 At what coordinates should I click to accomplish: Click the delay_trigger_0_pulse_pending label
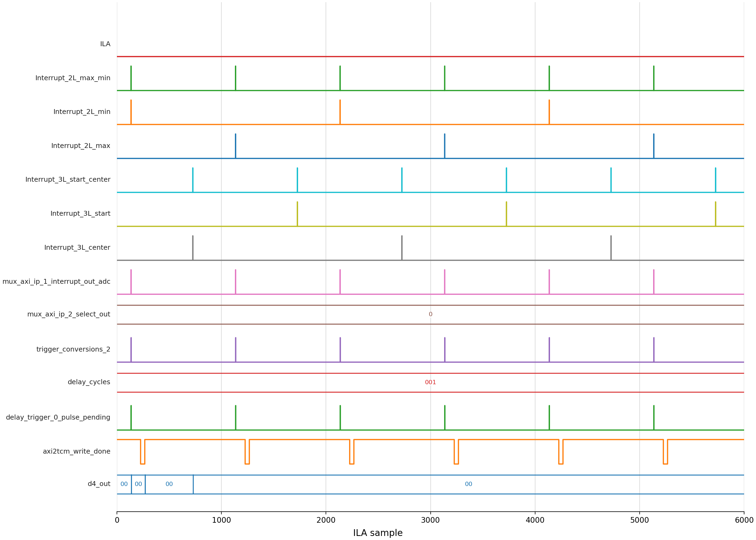[x=58, y=417]
